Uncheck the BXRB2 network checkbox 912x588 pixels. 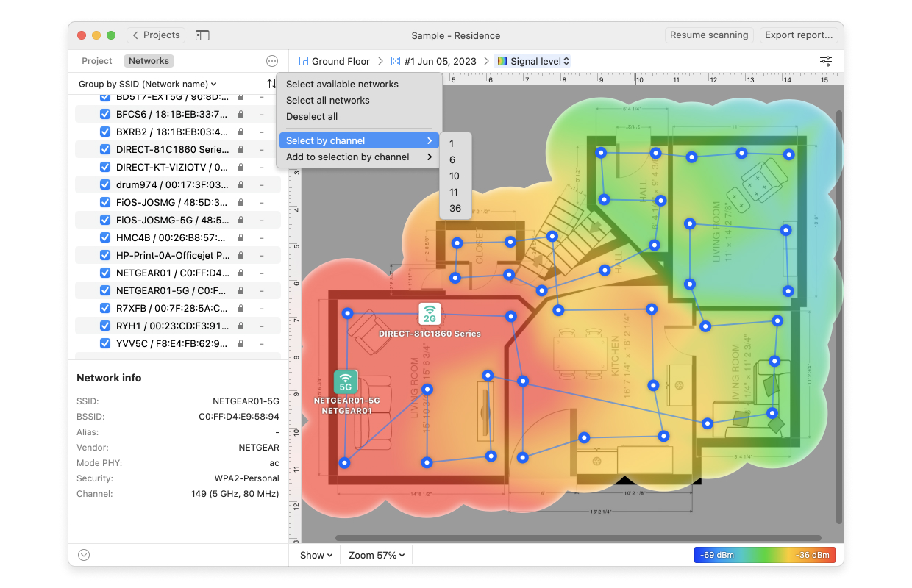pyautogui.click(x=104, y=132)
